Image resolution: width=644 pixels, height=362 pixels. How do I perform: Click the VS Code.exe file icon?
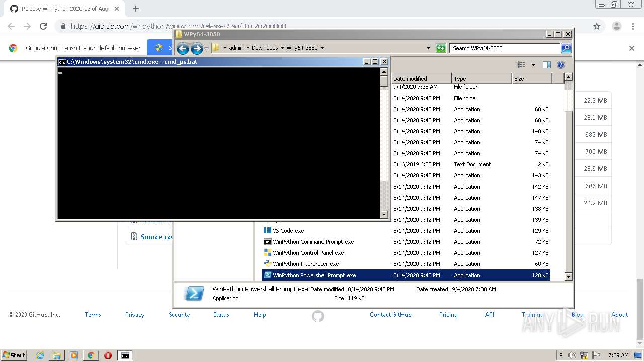coord(268,231)
